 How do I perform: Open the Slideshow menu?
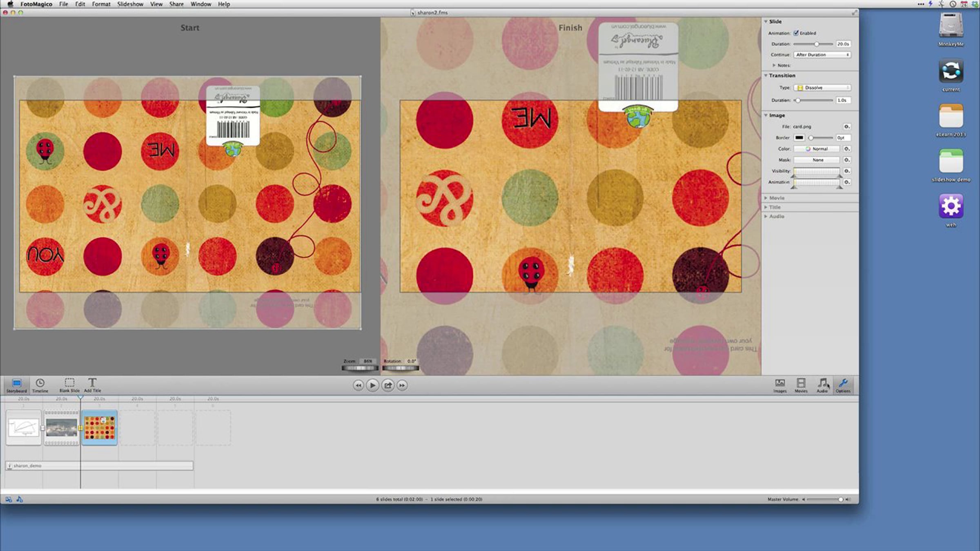click(130, 4)
